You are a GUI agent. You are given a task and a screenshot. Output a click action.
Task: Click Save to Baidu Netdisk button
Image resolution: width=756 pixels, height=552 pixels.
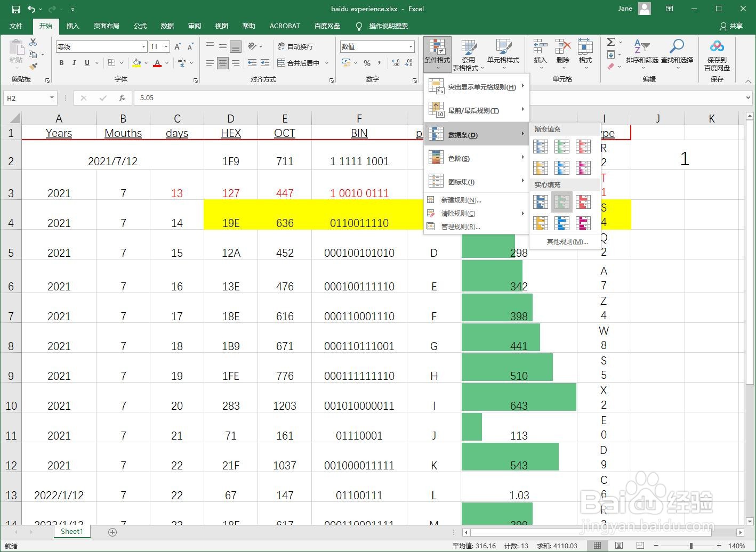pyautogui.click(x=717, y=54)
